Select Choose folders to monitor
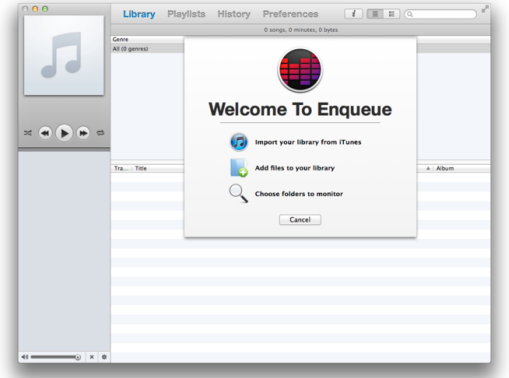 click(x=299, y=194)
